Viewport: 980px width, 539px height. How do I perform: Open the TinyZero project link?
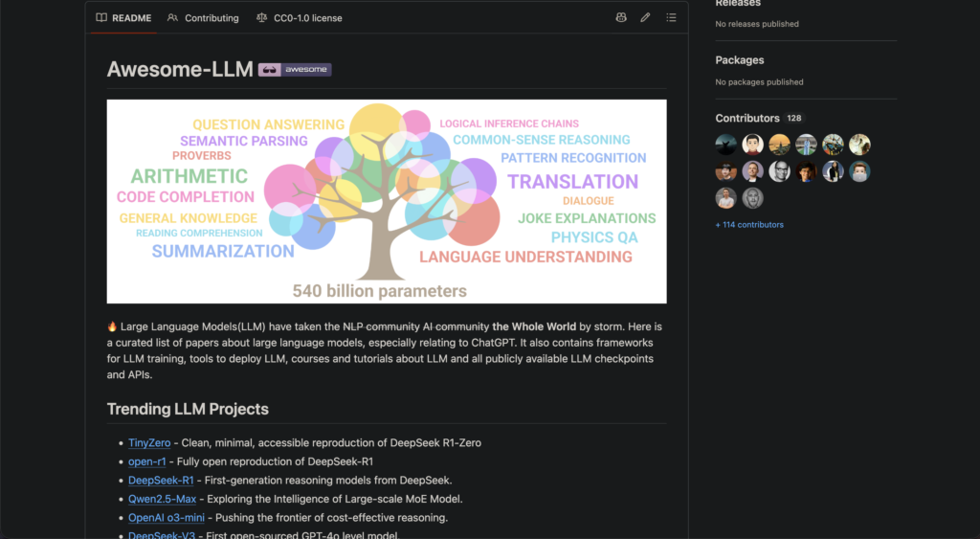pos(149,442)
